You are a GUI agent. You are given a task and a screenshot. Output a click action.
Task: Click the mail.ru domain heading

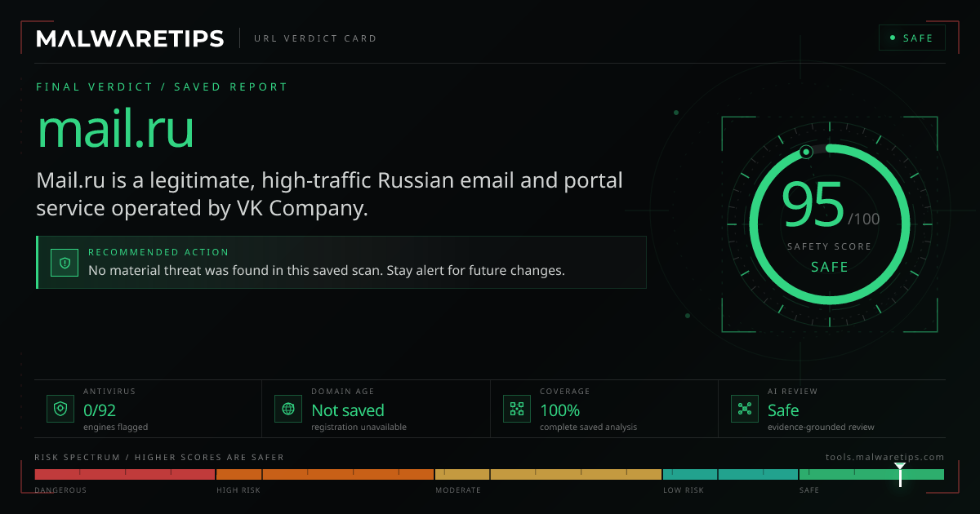116,128
